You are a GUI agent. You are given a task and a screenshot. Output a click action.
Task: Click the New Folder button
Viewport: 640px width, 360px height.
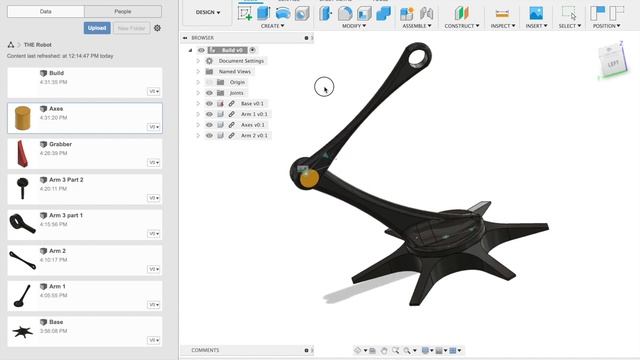[x=131, y=28]
